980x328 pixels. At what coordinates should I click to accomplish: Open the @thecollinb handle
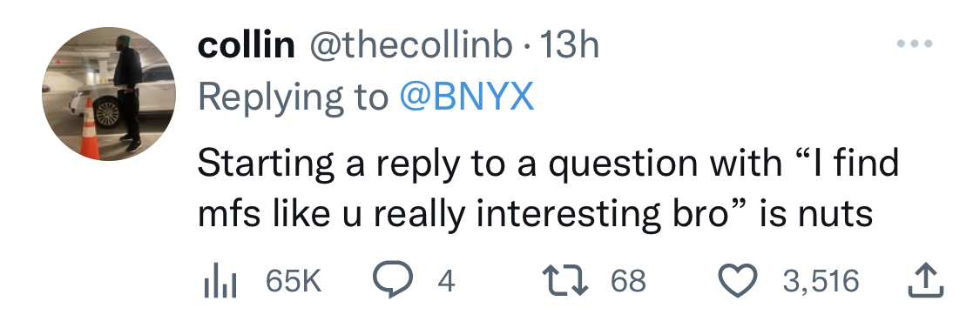tap(411, 45)
